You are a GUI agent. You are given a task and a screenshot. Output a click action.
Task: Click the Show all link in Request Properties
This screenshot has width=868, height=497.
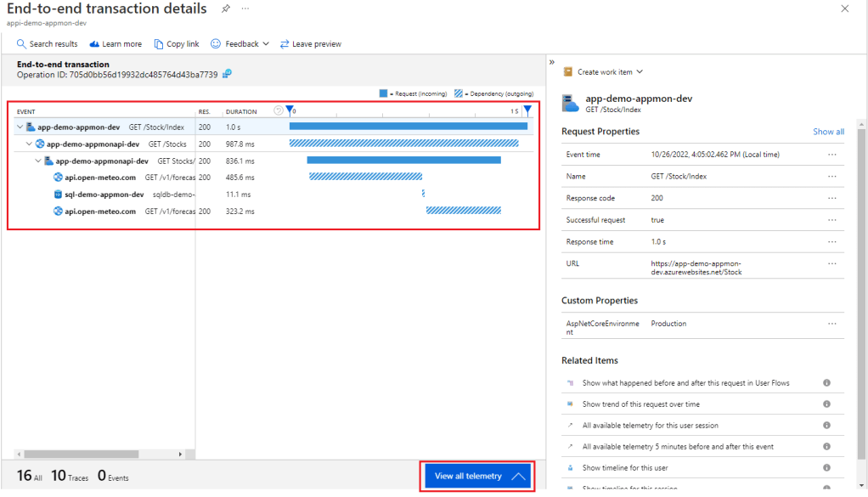(828, 132)
